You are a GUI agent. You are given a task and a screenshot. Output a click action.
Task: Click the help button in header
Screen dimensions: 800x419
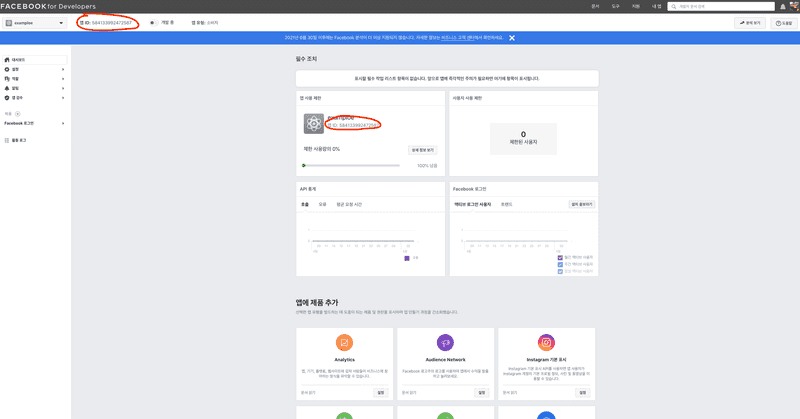784,23
